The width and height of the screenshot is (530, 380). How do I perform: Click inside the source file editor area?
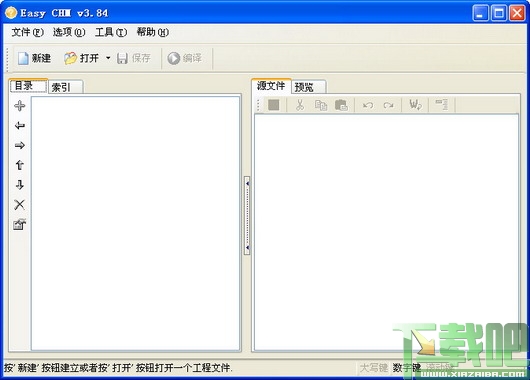386,233
